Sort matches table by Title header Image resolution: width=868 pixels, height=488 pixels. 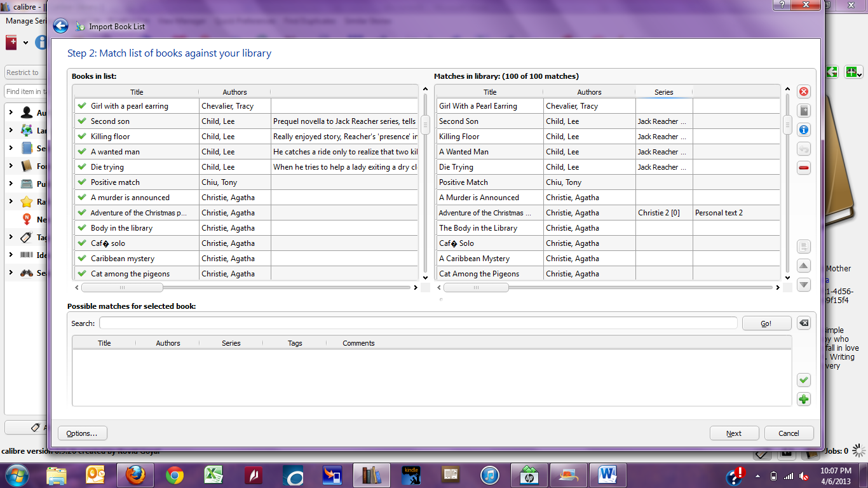(x=490, y=92)
